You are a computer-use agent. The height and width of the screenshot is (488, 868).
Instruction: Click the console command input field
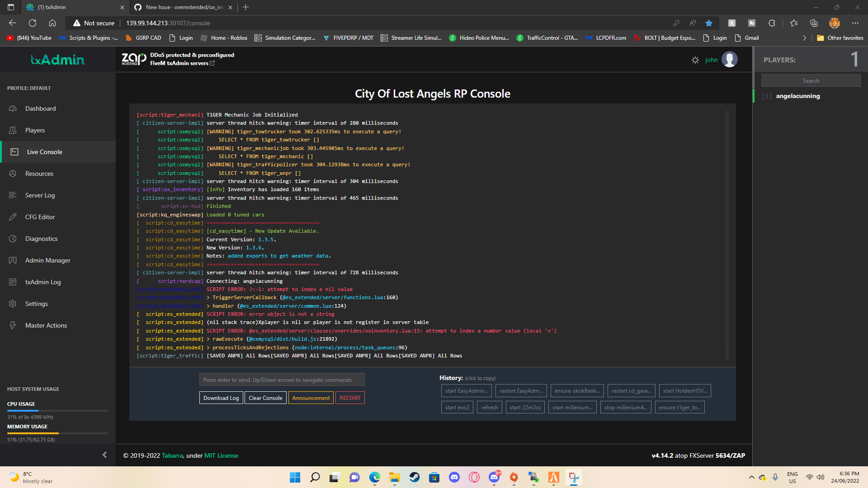click(282, 380)
